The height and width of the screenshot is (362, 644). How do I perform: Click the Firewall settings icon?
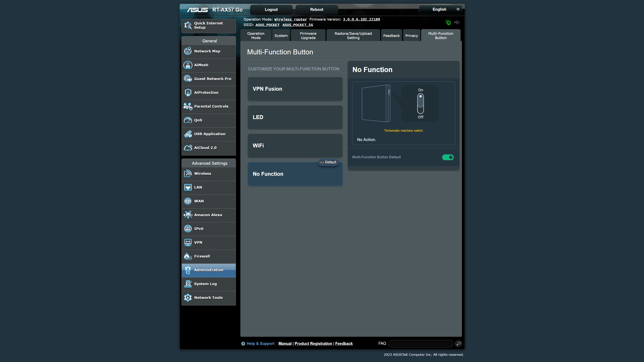tap(188, 256)
